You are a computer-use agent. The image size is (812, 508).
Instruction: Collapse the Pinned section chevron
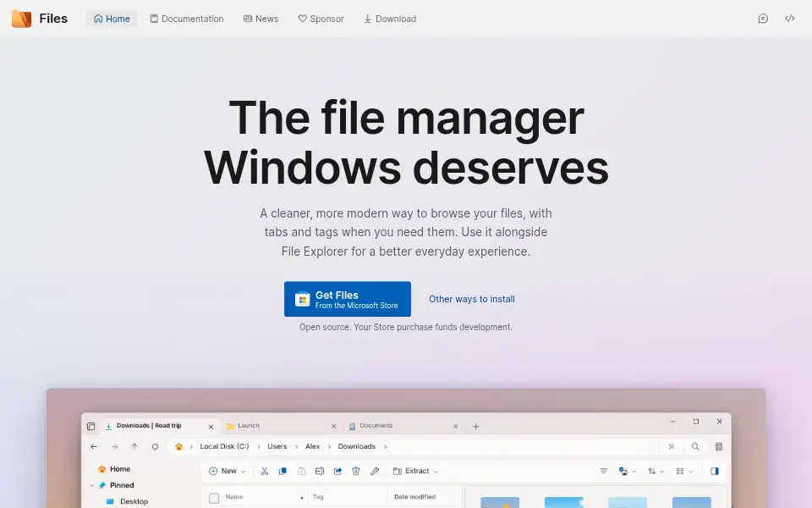[91, 486]
